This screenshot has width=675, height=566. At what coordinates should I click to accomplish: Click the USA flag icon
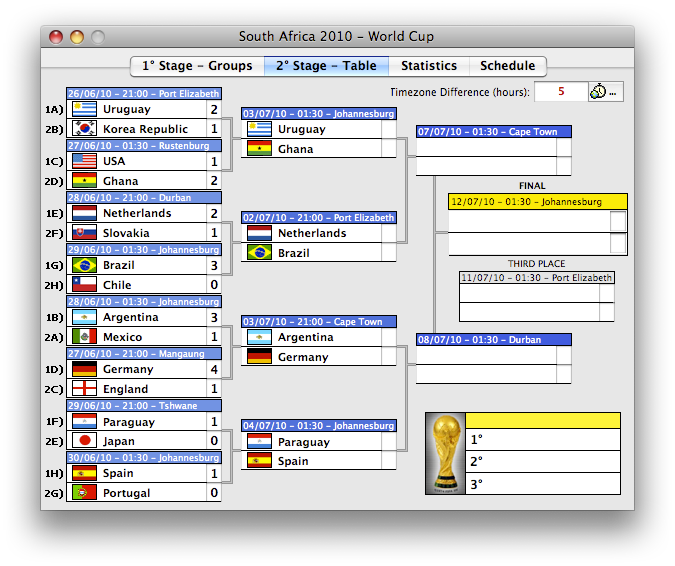[x=84, y=161]
